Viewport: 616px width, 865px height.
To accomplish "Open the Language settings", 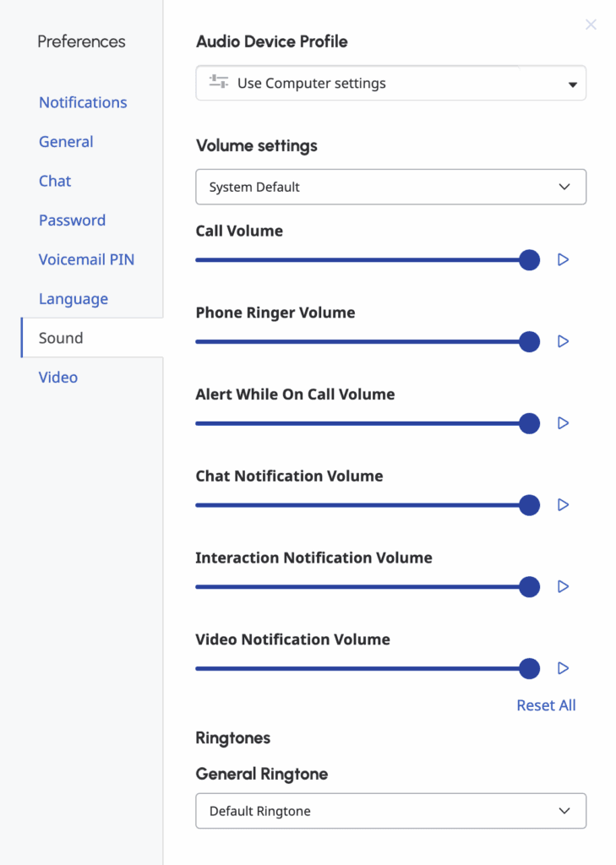I will pyautogui.click(x=74, y=298).
